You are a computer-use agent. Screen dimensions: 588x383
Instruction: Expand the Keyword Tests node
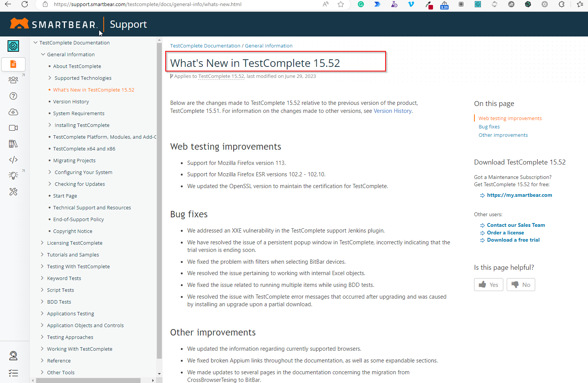tap(42, 278)
